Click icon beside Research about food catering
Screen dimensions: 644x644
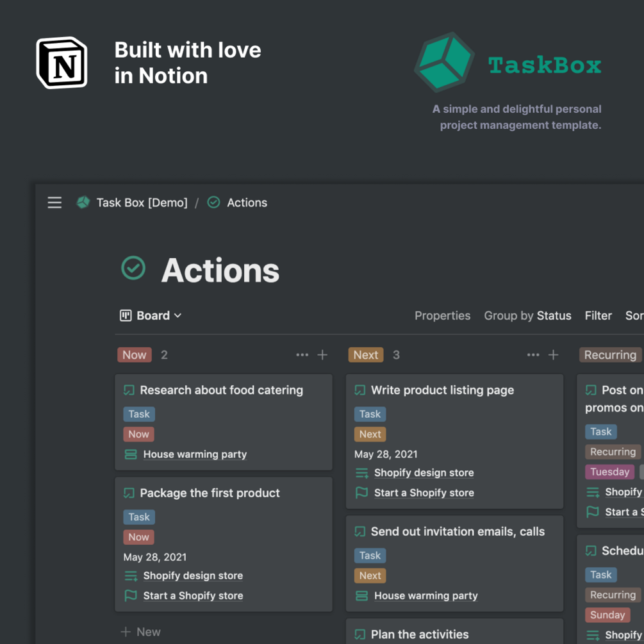tap(129, 390)
